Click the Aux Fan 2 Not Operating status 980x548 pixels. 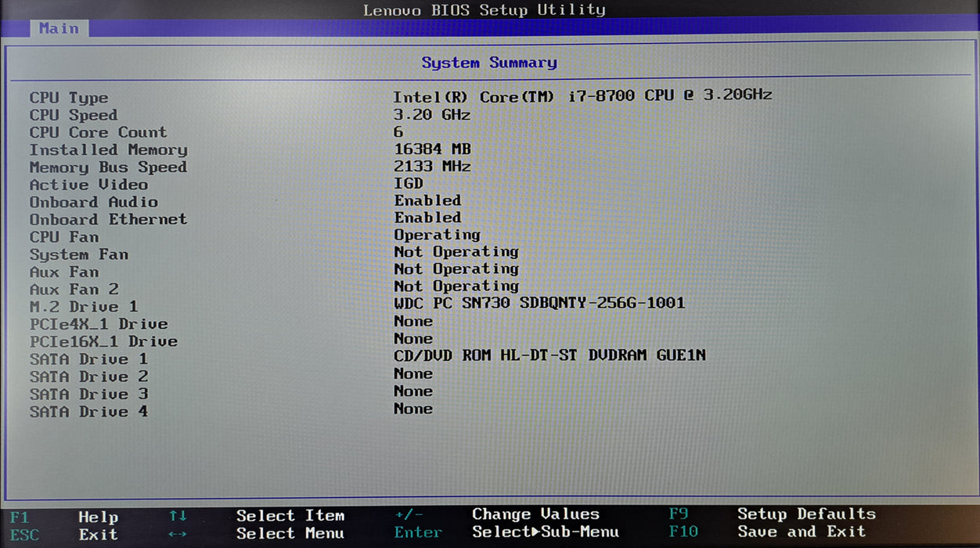[456, 287]
